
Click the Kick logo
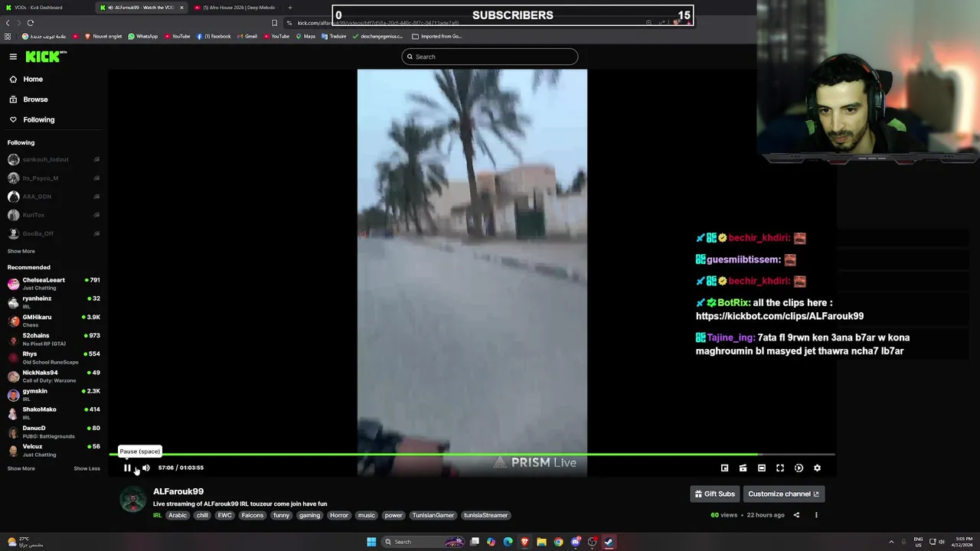[46, 57]
